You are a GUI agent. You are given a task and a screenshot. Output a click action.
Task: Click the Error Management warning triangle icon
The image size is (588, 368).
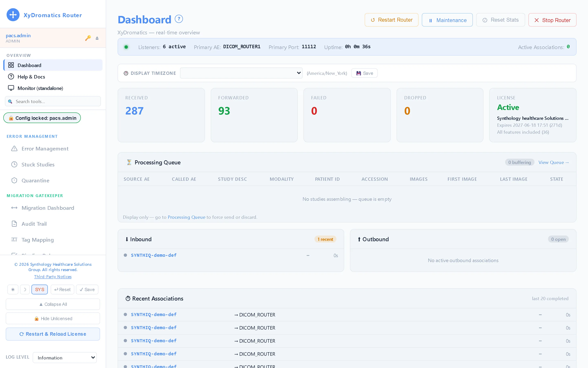pos(14,148)
